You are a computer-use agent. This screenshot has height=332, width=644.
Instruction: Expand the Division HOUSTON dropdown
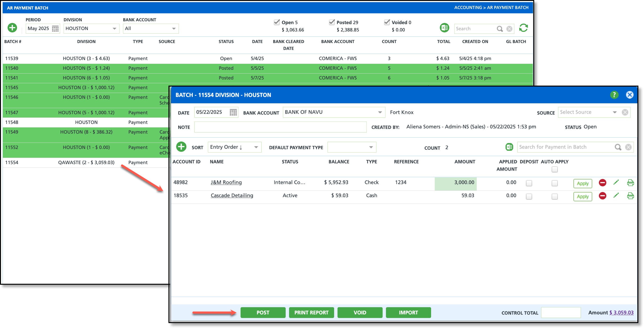click(114, 28)
